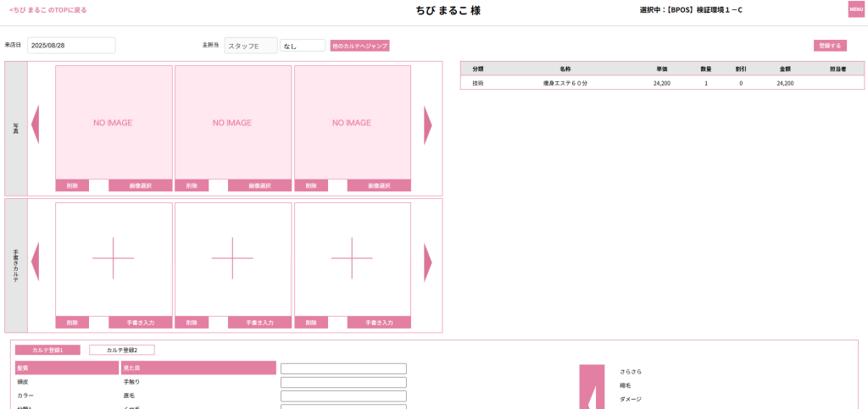This screenshot has width=868, height=409.
Task: Open the MENU icon at top right
Action: pyautogui.click(x=856, y=9)
